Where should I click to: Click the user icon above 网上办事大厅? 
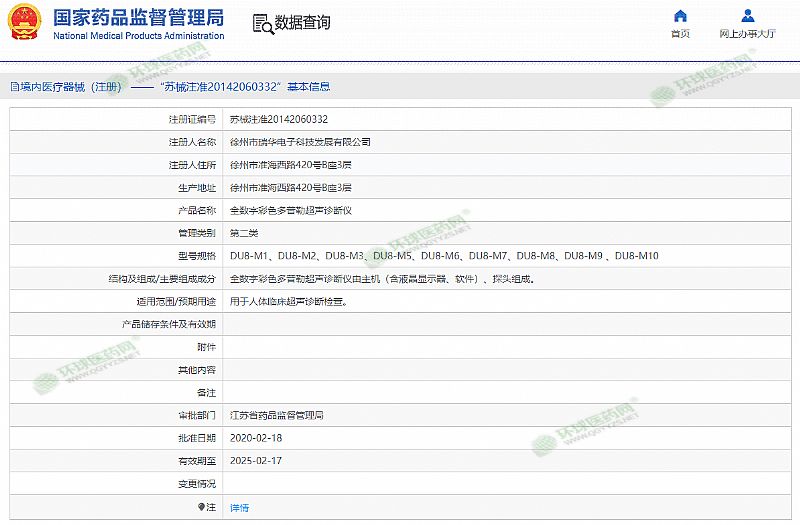[x=747, y=16]
